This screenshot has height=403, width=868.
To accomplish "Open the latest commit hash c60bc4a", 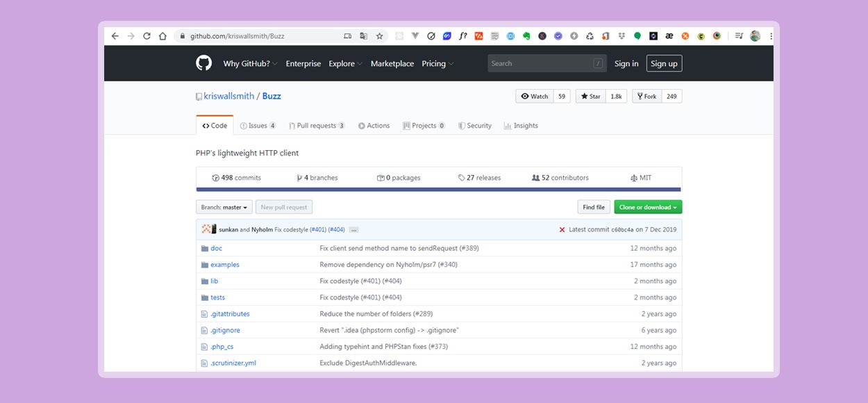I will coord(622,230).
